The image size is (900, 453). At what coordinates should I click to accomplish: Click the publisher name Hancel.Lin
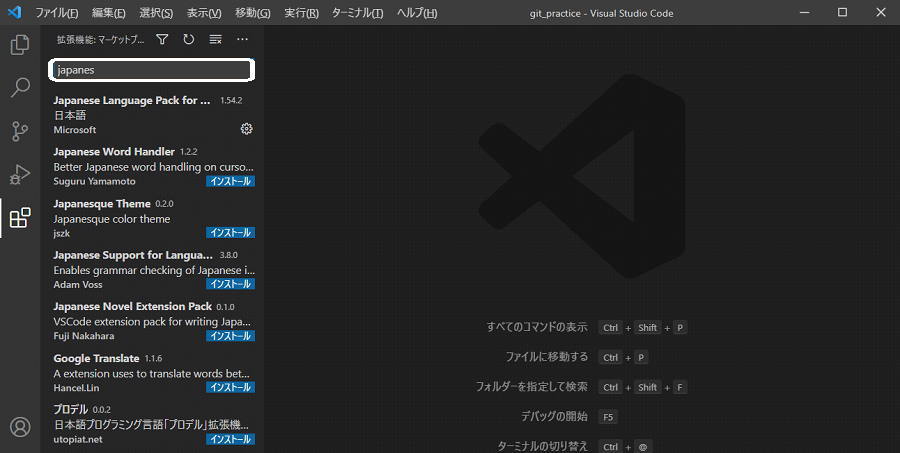[x=76, y=388]
